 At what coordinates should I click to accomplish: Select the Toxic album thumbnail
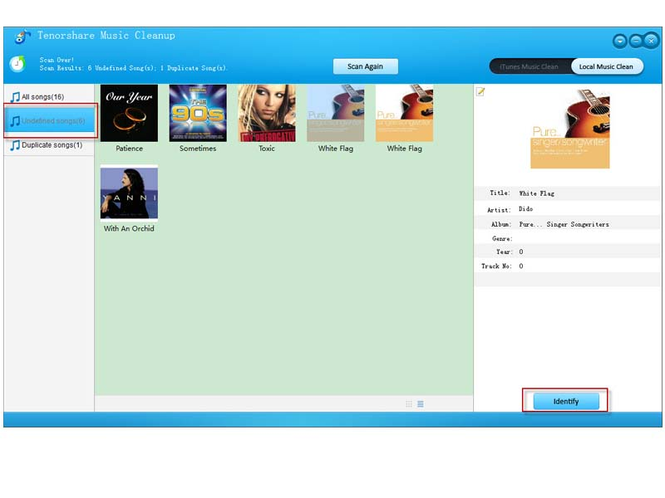point(267,113)
